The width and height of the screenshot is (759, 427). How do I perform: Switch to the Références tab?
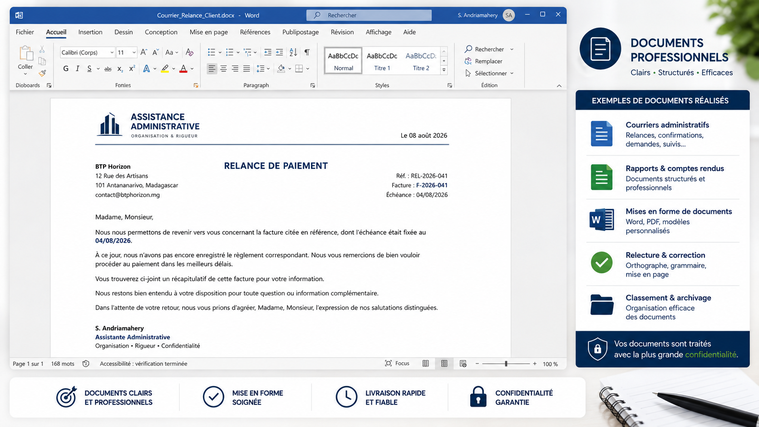(x=255, y=32)
